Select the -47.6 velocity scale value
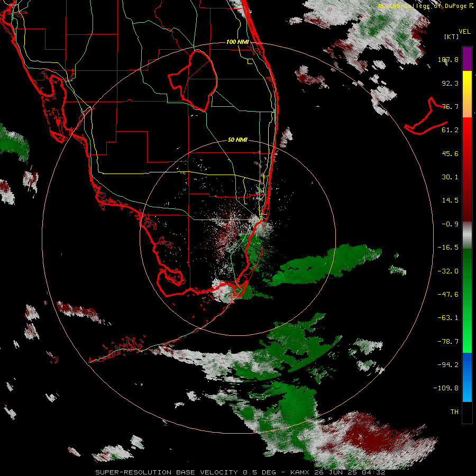 (448, 295)
